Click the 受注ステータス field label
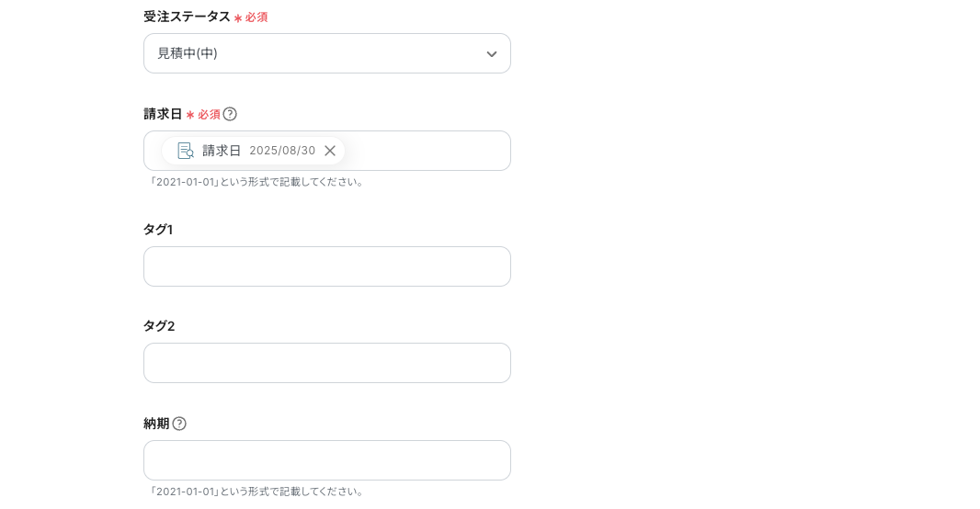This screenshot has width=980, height=509. pos(187,17)
